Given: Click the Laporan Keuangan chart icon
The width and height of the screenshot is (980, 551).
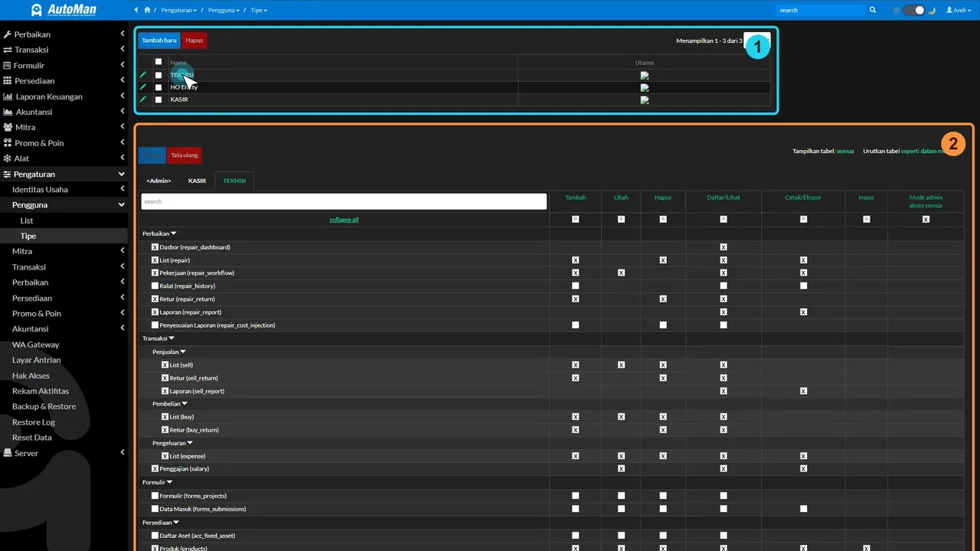Looking at the screenshot, I should [x=8, y=96].
